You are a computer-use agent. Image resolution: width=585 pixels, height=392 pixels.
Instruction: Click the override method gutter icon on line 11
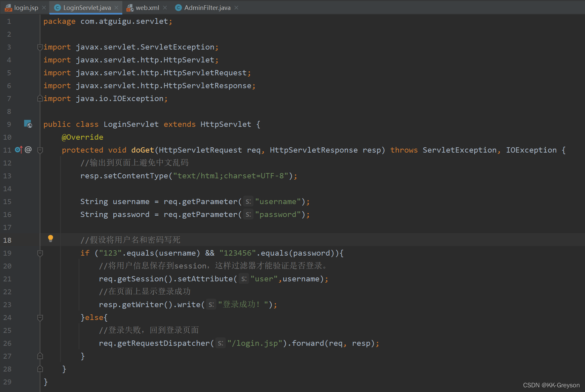pyautogui.click(x=19, y=150)
